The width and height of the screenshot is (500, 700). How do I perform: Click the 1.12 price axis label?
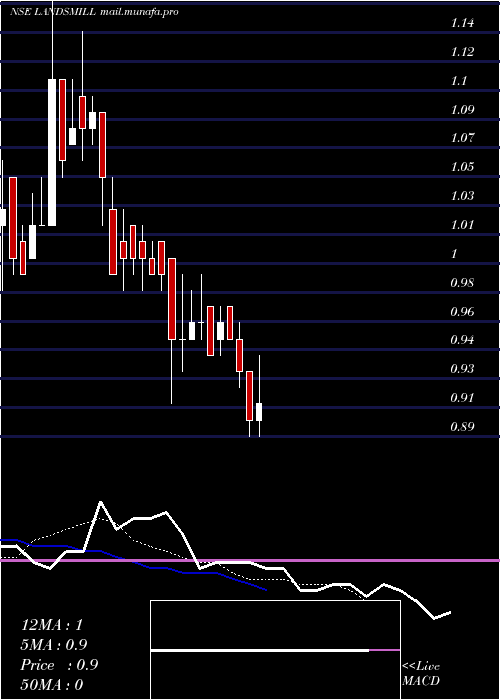[x=462, y=52]
